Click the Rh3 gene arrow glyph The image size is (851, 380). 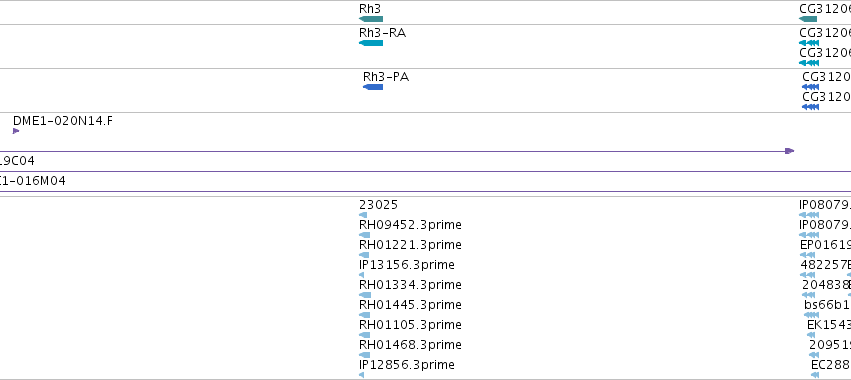371,19
